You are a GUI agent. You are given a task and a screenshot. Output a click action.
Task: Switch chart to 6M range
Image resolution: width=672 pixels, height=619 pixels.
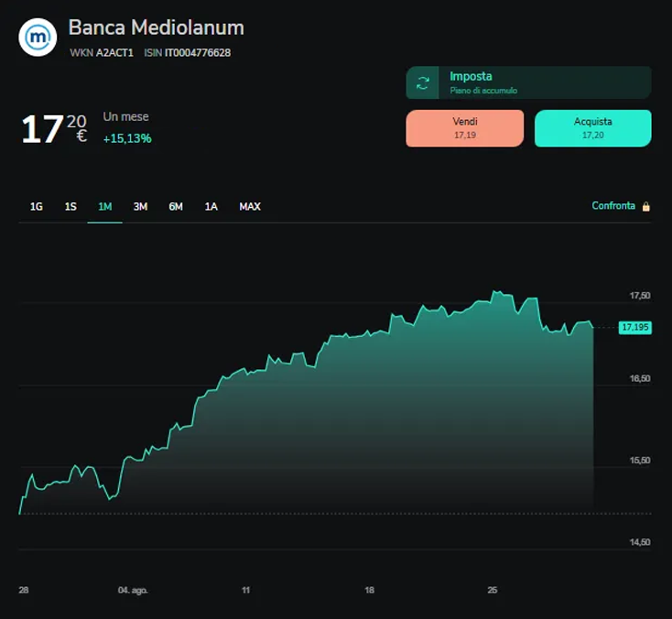tap(176, 207)
